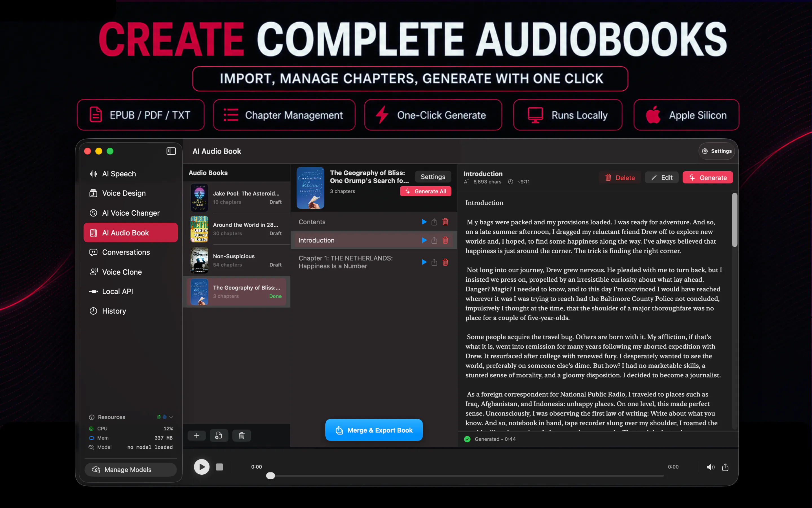Click Manage Models button

(131, 470)
